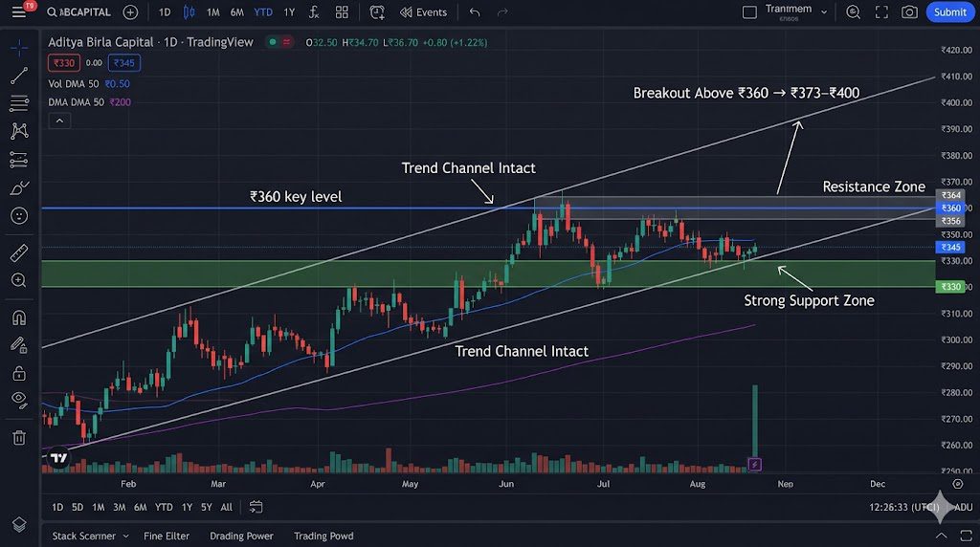Screen dimensions: 980x547
Task: Take a chart snapshot with camera icon
Action: click(909, 11)
